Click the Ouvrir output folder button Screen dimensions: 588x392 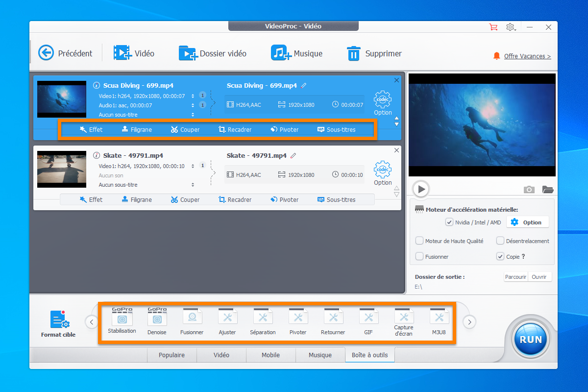click(539, 277)
